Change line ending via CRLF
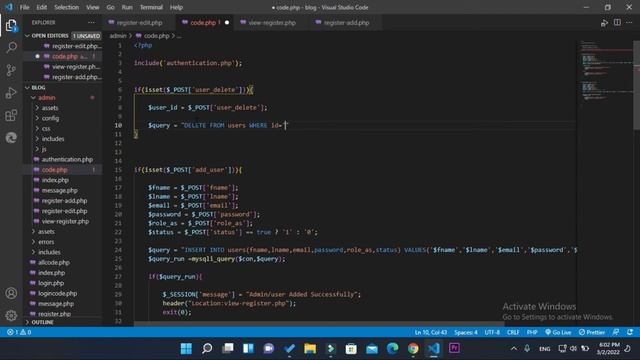640x360 pixels. [x=513, y=332]
